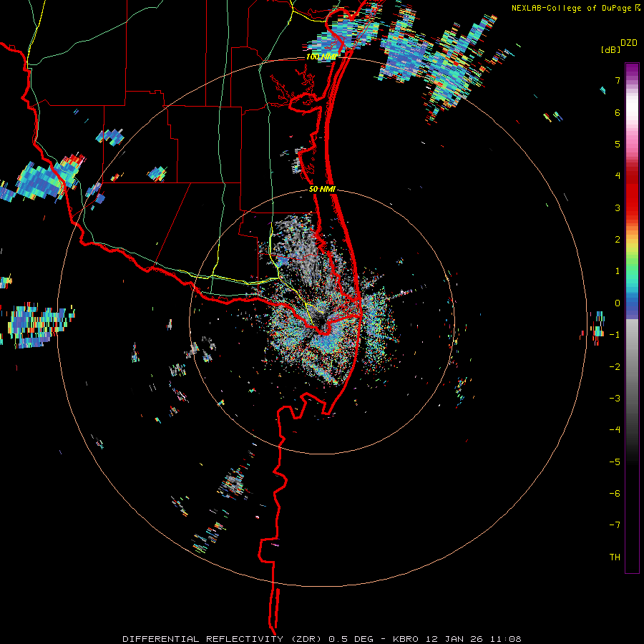Image resolution: width=644 pixels, height=644 pixels.
Task: Click the 0 value on the dB scale
Action: click(618, 303)
